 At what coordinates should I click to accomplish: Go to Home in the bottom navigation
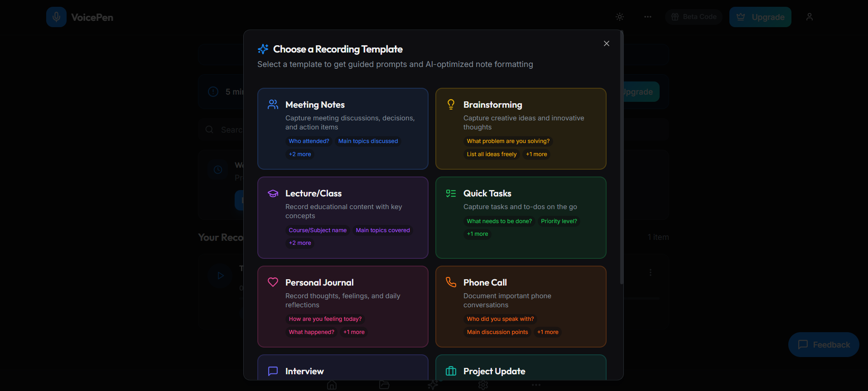click(x=332, y=385)
